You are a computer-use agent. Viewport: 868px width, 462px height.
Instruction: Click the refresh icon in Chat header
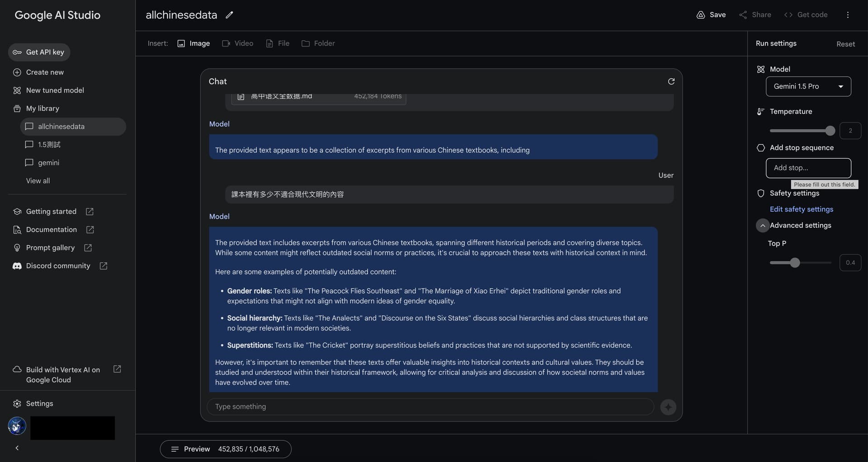tap(671, 81)
